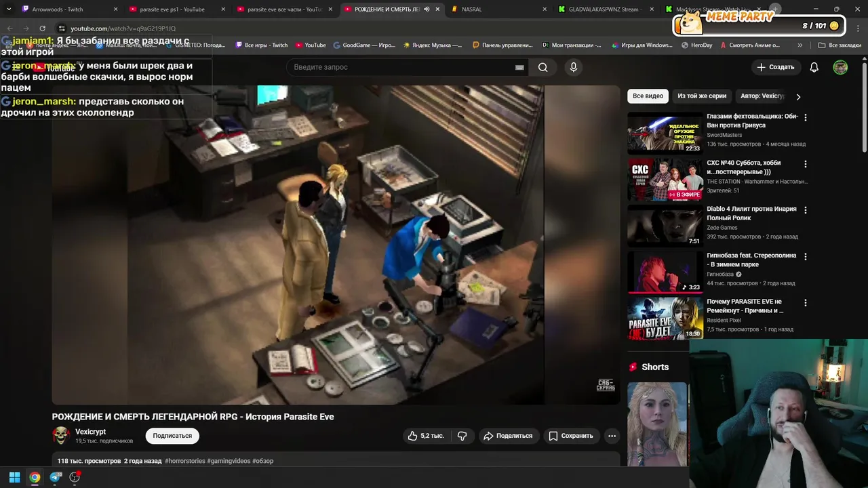
Task: Open the GoodGame bookmark
Action: [364, 45]
